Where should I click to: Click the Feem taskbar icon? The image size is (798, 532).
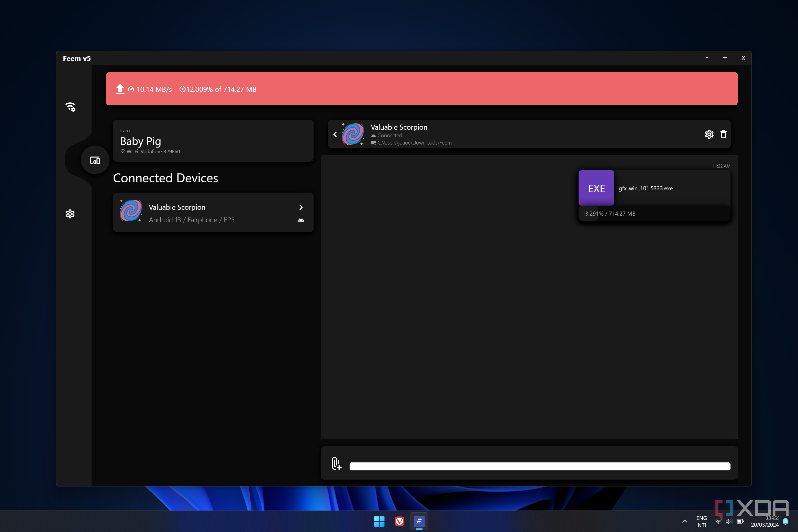coord(419,521)
